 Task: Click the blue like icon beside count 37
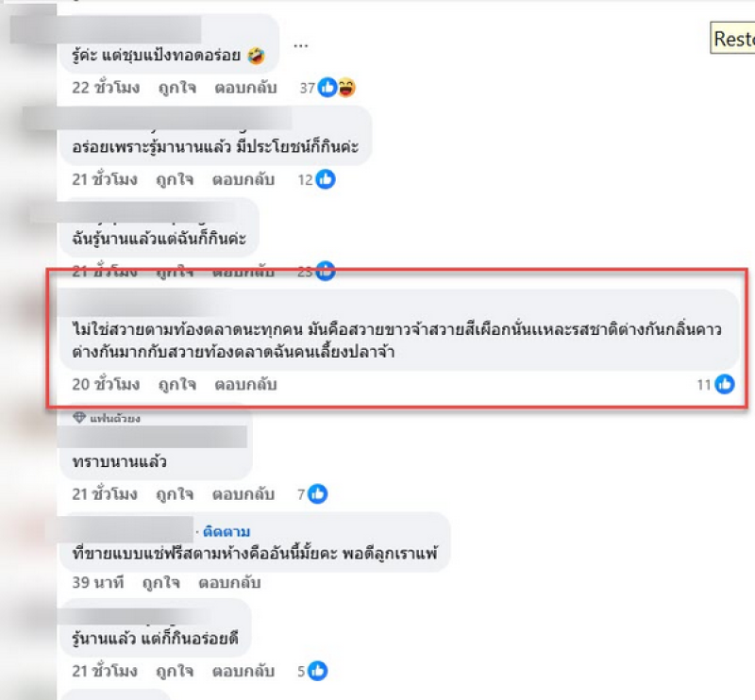pos(328,88)
